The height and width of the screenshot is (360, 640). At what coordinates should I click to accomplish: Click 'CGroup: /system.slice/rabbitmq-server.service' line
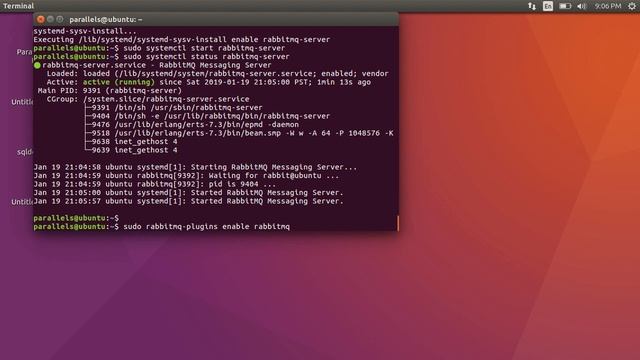(x=148, y=99)
